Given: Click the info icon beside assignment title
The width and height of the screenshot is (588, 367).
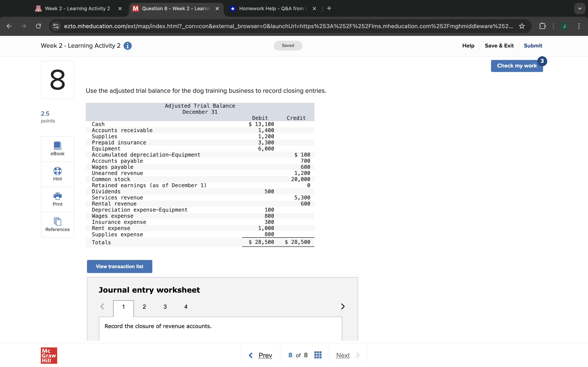Looking at the screenshot, I should coord(128,46).
